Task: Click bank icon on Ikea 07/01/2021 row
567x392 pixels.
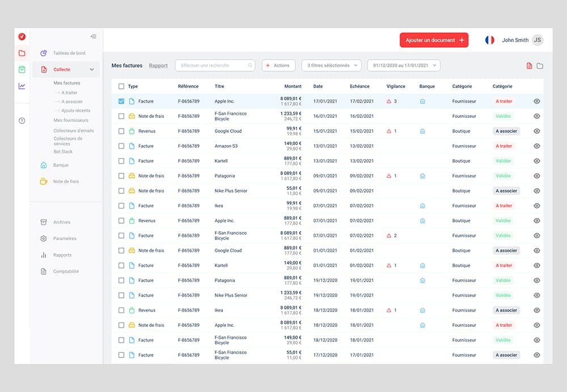Action: [422, 206]
